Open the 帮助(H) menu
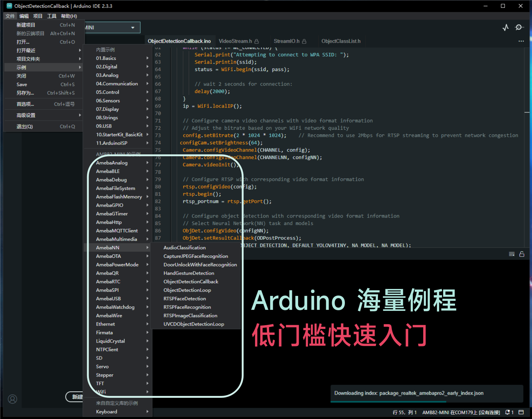Viewport: 532px width, 419px height. pos(69,16)
